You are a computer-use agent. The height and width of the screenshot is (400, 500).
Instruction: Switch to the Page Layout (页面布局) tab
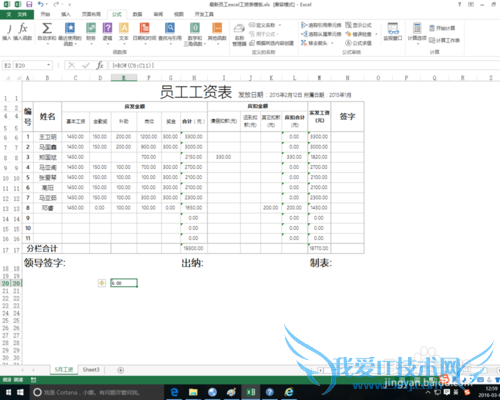tap(91, 14)
